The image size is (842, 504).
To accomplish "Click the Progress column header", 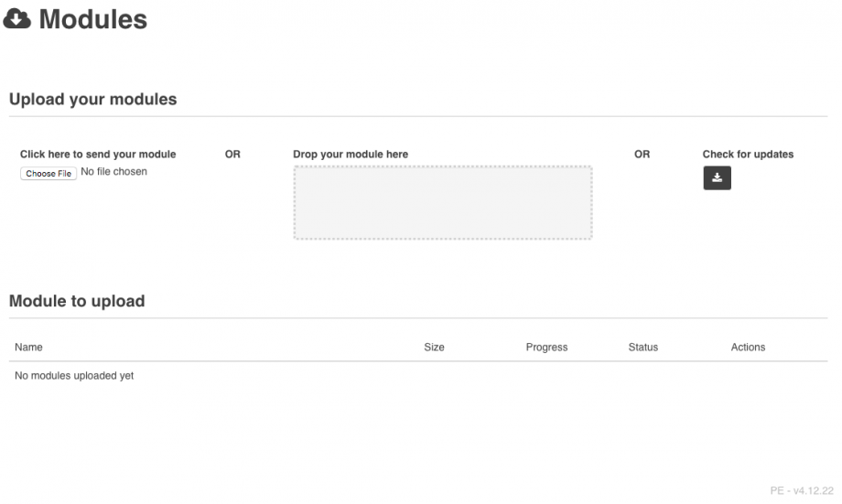I will point(546,348).
